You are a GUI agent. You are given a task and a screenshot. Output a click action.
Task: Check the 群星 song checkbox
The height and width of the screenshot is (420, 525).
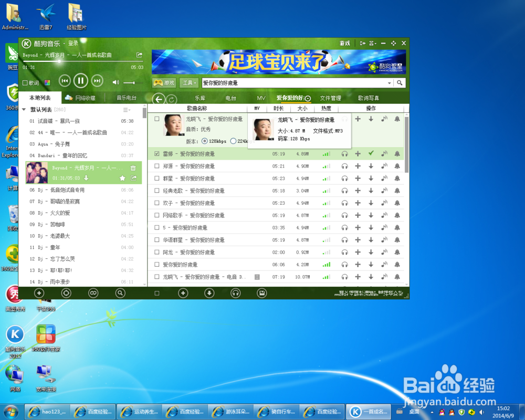[x=156, y=178]
